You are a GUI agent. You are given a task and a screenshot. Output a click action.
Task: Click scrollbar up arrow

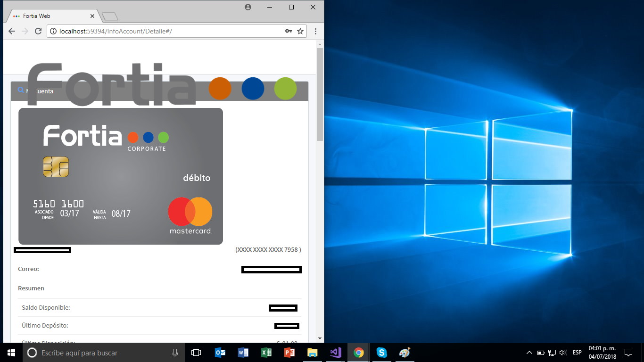pyautogui.click(x=320, y=44)
